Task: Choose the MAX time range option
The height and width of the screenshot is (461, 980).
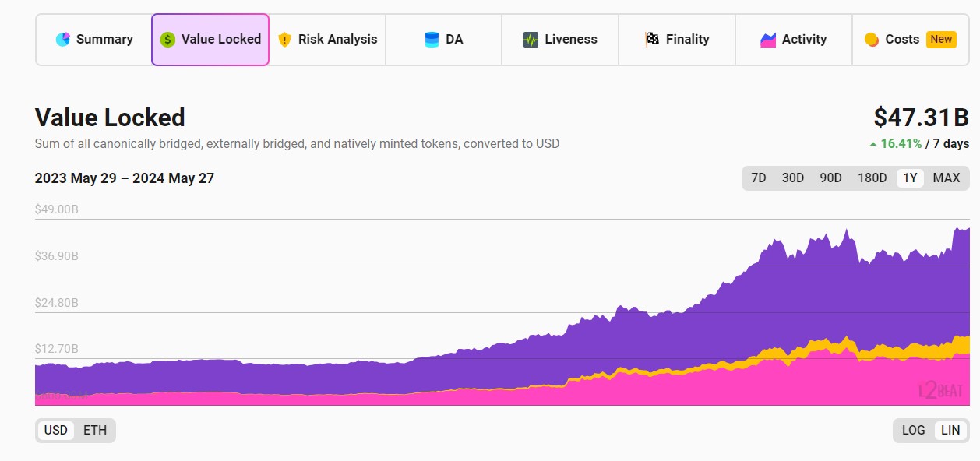Action: (947, 178)
